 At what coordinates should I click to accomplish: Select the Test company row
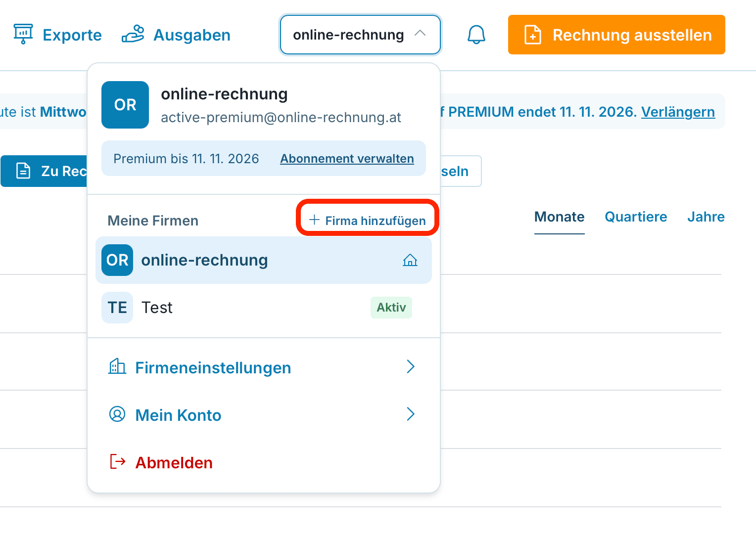pos(264,308)
